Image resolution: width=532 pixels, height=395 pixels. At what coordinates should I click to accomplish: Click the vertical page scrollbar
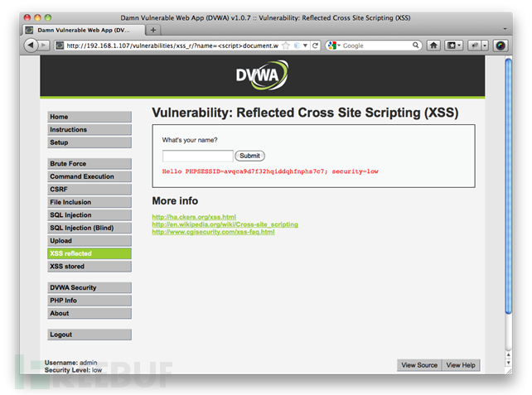coord(508,186)
